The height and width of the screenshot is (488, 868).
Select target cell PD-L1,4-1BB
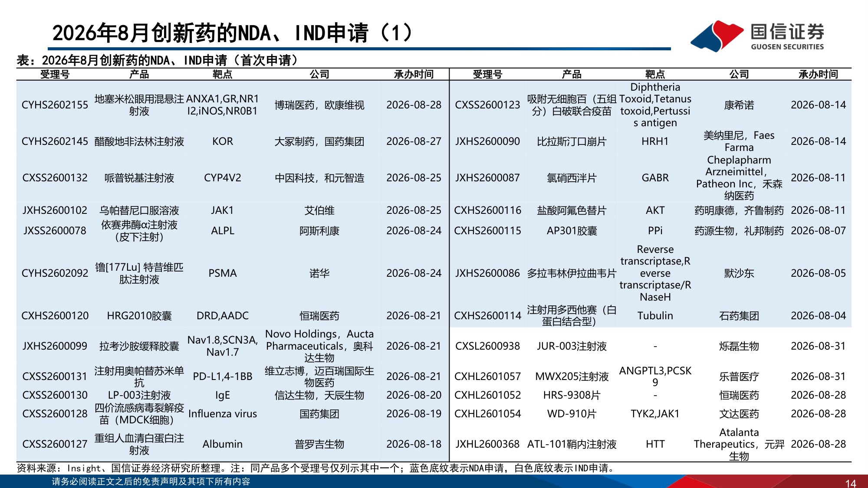pyautogui.click(x=223, y=377)
